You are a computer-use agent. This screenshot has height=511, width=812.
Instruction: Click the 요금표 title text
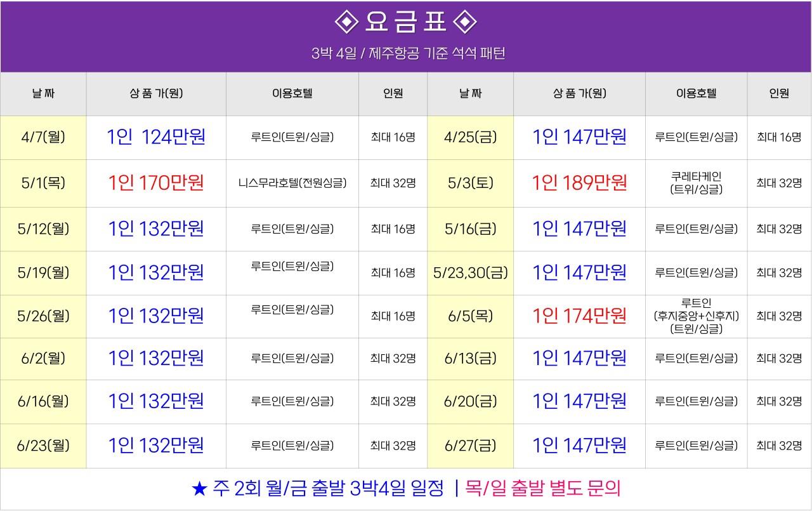point(406,23)
